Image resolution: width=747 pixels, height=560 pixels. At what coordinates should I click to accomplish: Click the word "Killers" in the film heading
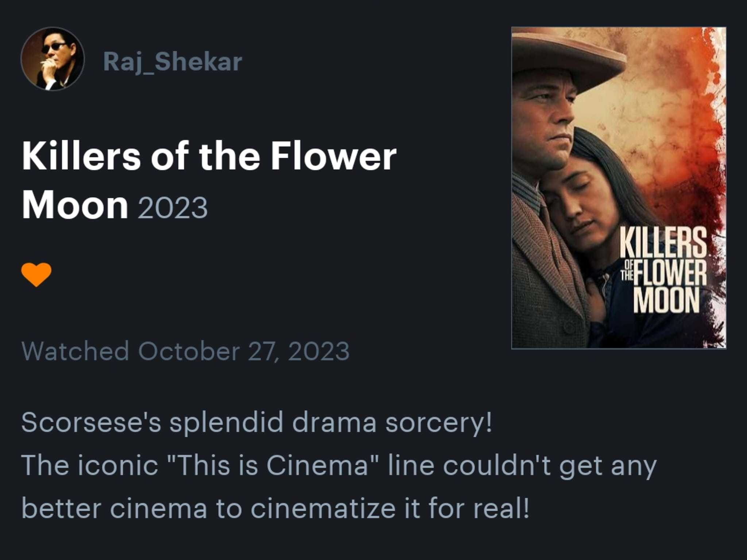coord(81,157)
